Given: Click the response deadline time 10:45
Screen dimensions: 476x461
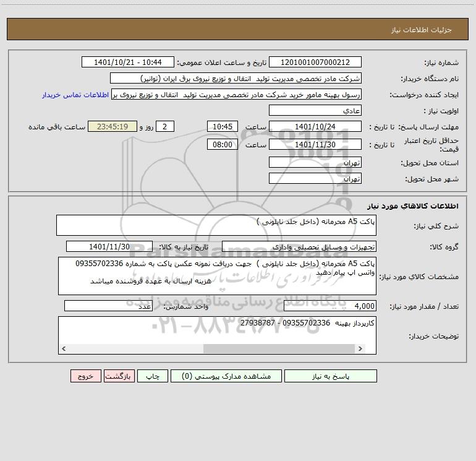Looking at the screenshot, I should click(x=222, y=126).
